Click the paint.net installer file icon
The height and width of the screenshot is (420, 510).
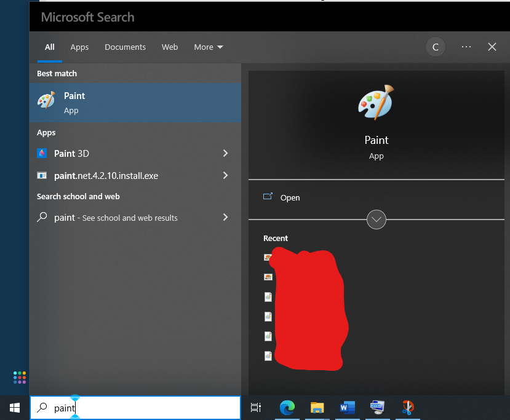coord(42,175)
